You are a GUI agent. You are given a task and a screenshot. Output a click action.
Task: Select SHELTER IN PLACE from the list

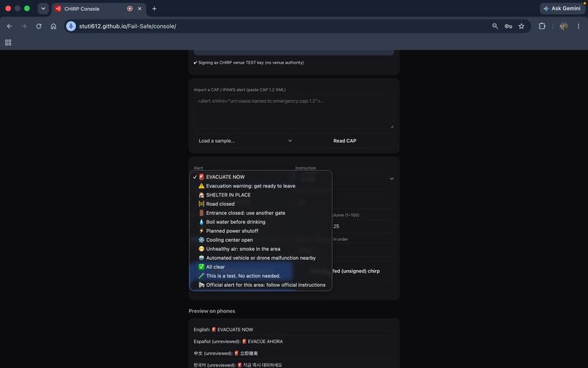click(x=260, y=195)
